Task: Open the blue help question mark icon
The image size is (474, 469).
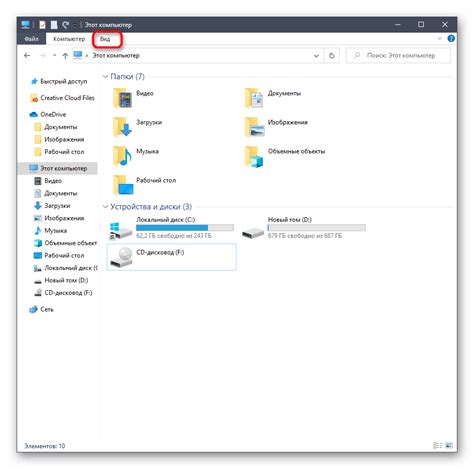Action: pyautogui.click(x=451, y=39)
